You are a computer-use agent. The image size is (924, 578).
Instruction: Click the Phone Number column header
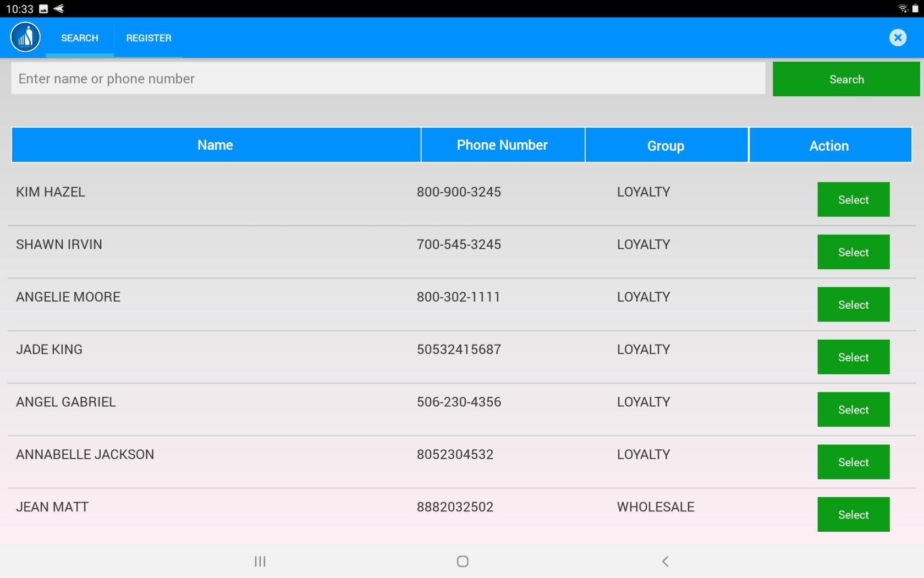[x=502, y=145]
